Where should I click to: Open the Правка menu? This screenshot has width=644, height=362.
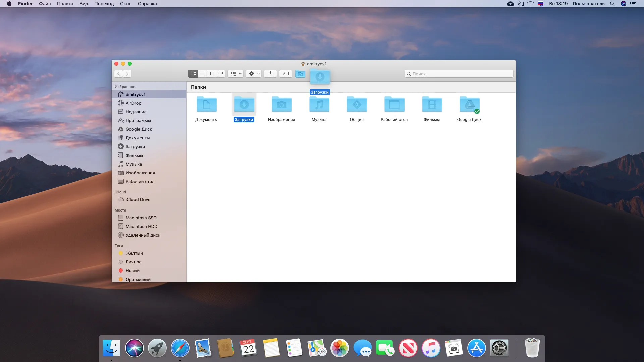[x=65, y=4]
